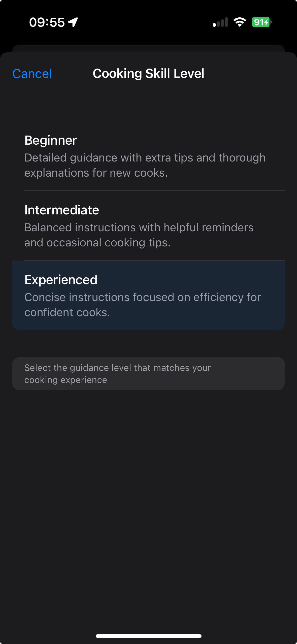The height and width of the screenshot is (644, 297).
Task: Tap the Wi-Fi status icon
Action: [240, 22]
